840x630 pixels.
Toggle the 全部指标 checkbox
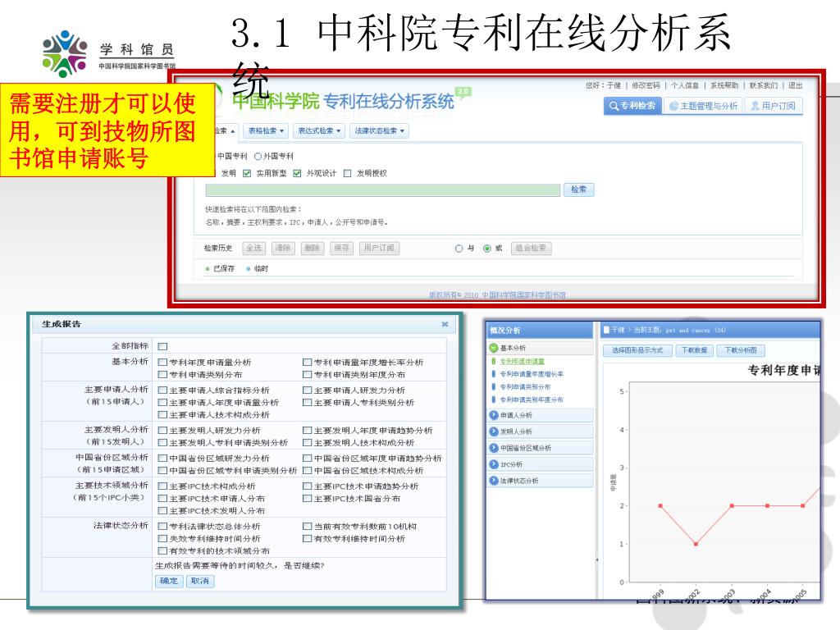[163, 347]
